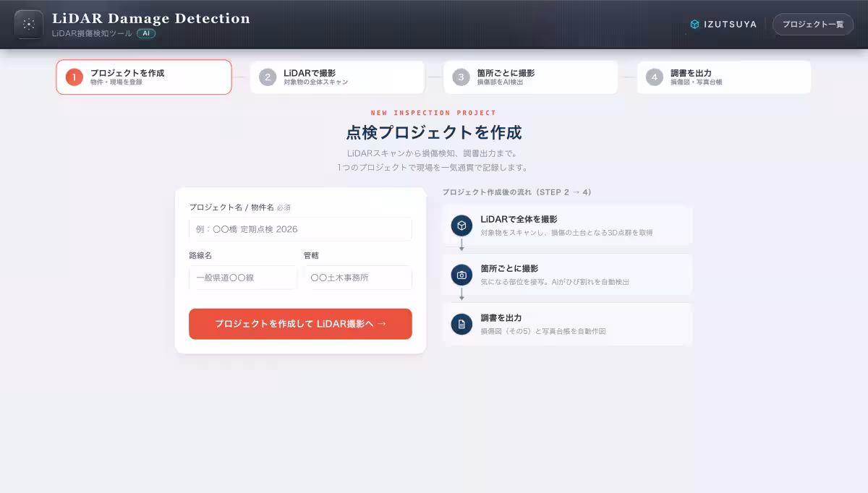Select the 調書を出力 step tab
The height and width of the screenshot is (493, 868).
724,77
